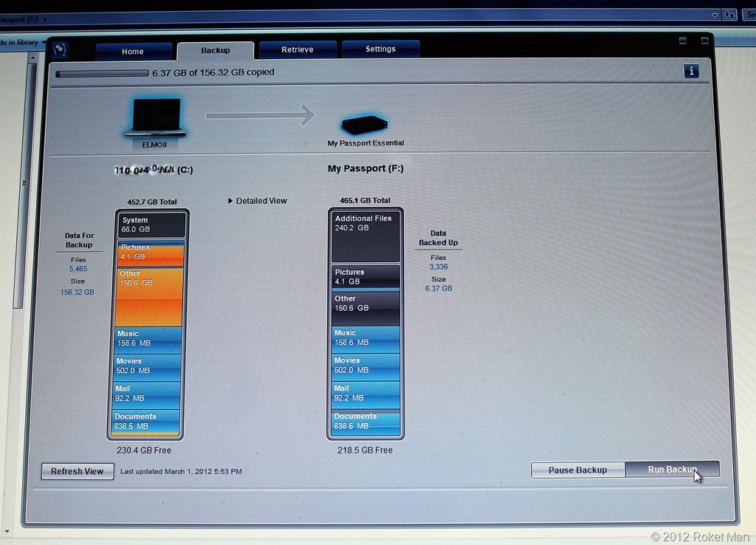Open the Settings tab
Viewport: 756px width, 545px height.
(380, 49)
